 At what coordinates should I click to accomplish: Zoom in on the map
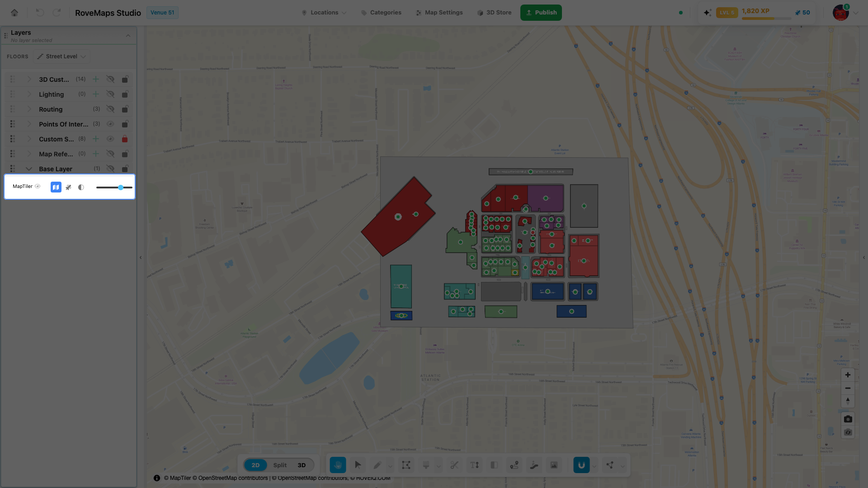click(x=848, y=375)
